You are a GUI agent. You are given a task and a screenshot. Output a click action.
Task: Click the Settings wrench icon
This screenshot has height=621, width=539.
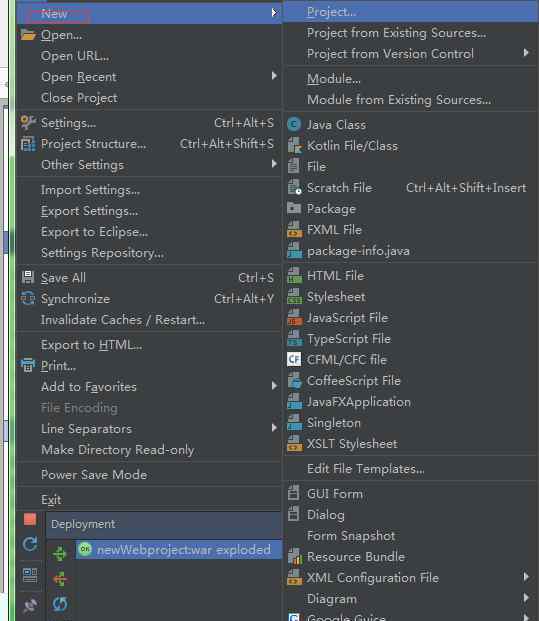(x=28, y=122)
